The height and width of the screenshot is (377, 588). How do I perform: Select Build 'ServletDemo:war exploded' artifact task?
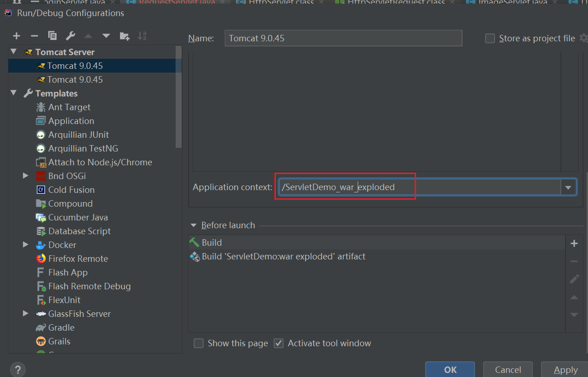(376, 256)
